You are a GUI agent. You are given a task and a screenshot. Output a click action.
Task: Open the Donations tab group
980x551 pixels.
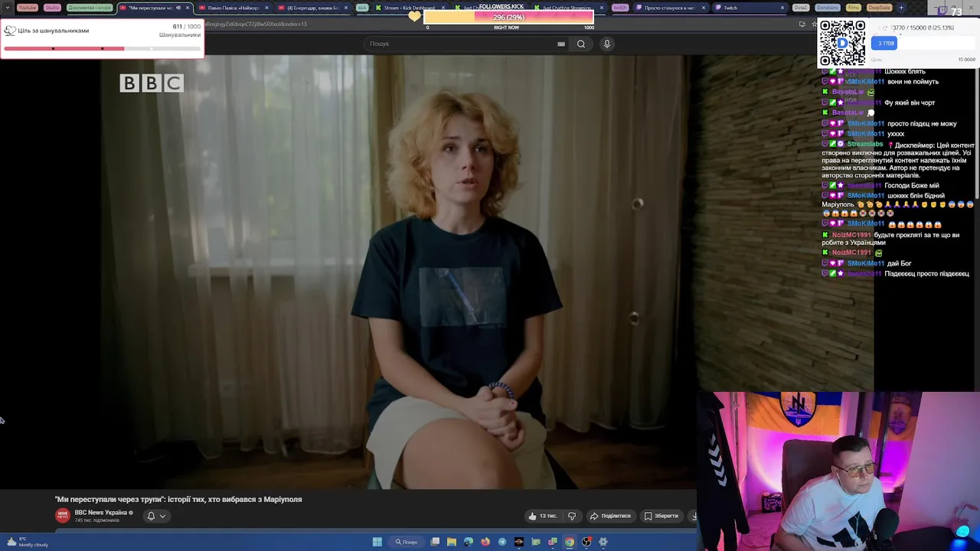click(x=828, y=8)
